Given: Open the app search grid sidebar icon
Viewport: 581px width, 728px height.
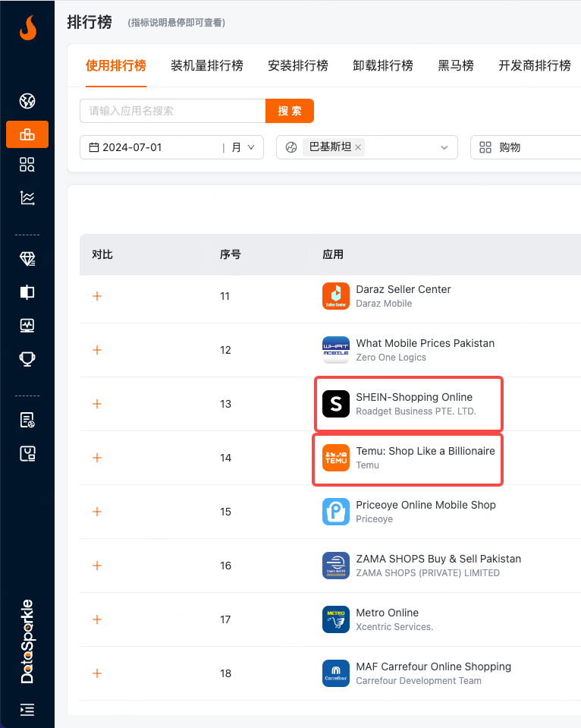Looking at the screenshot, I should point(27,165).
